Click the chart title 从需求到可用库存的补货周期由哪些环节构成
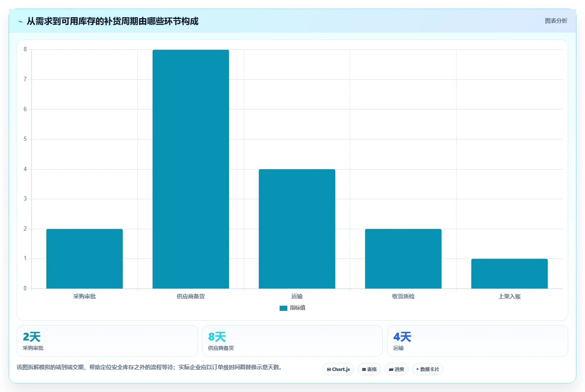Image resolution: width=585 pixels, height=392 pixels. 112,21
